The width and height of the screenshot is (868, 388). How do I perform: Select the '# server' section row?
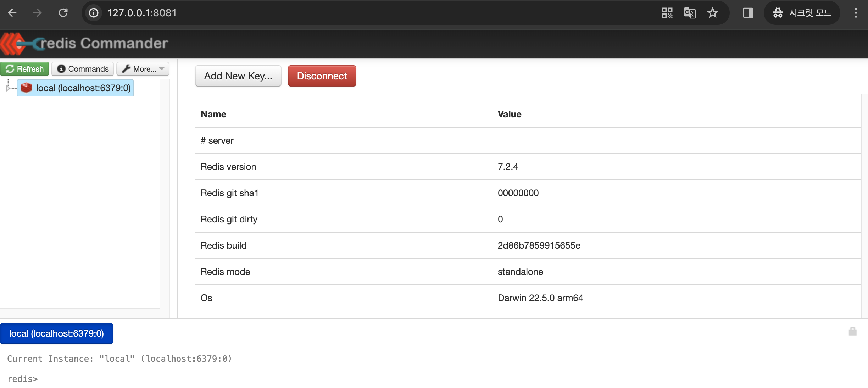528,140
